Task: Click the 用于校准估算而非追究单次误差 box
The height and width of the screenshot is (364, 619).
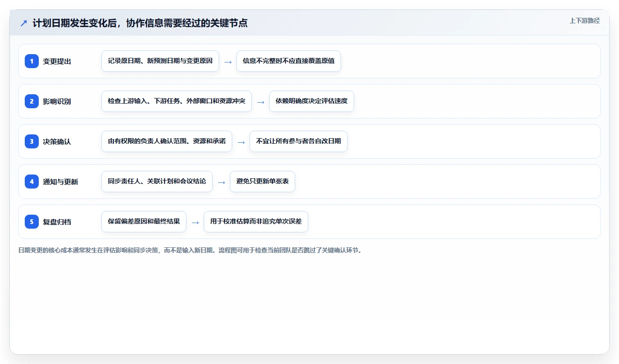Action: (x=256, y=222)
